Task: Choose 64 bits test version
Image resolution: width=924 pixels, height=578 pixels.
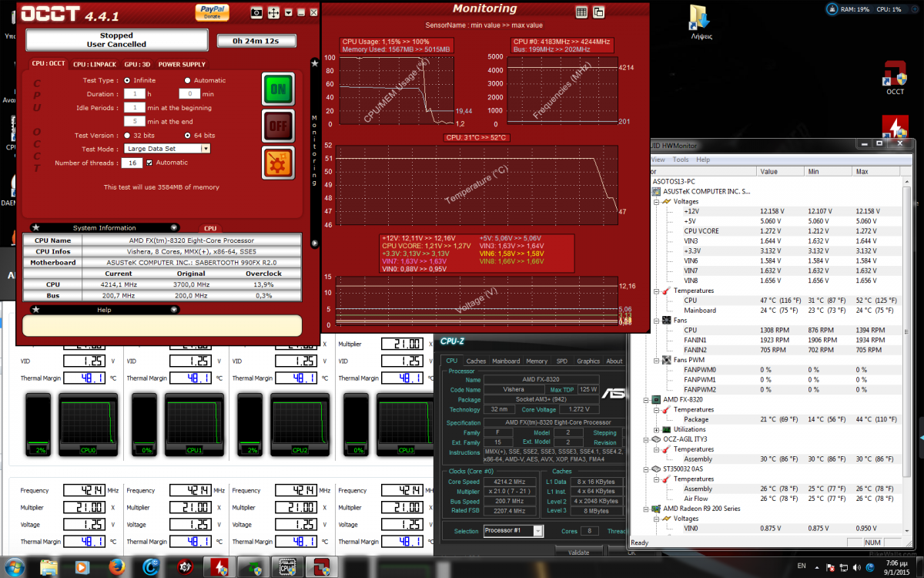Action: 188,135
